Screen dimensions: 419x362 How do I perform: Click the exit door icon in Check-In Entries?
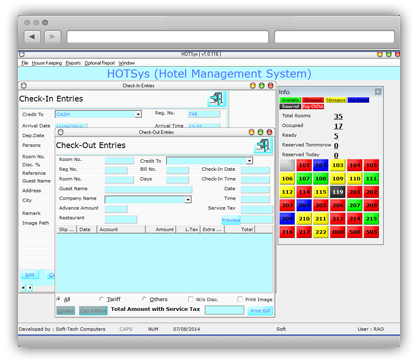coord(217,99)
